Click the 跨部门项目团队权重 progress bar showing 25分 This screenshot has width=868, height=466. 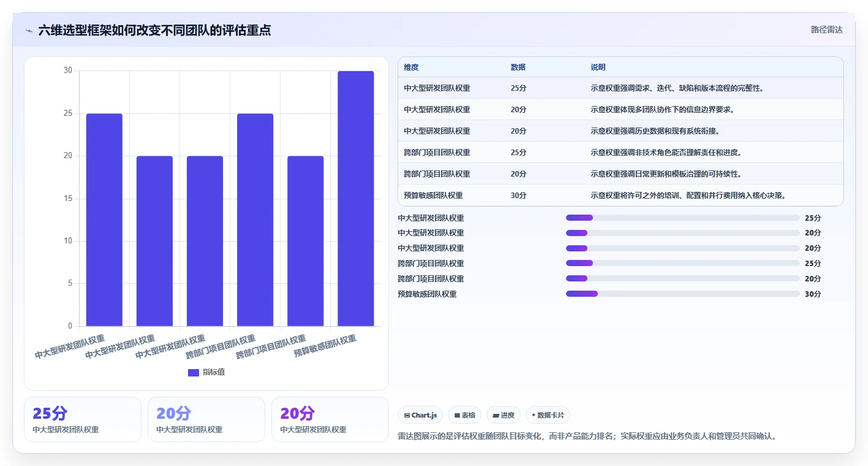[683, 263]
